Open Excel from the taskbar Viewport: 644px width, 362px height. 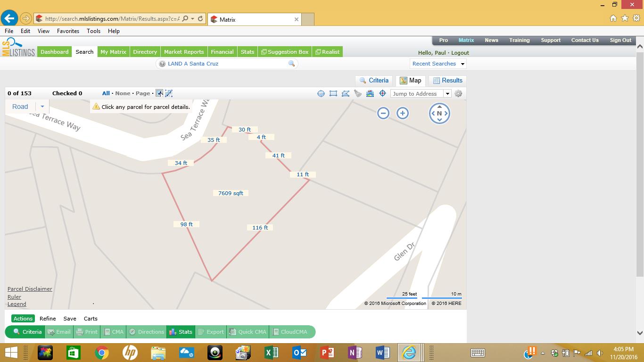pyautogui.click(x=272, y=352)
